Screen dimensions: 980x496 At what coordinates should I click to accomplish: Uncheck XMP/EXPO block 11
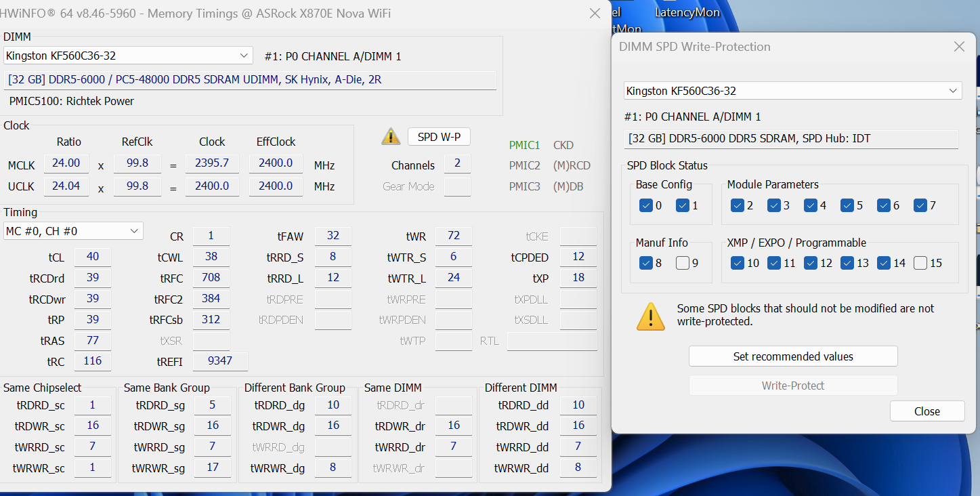773,263
